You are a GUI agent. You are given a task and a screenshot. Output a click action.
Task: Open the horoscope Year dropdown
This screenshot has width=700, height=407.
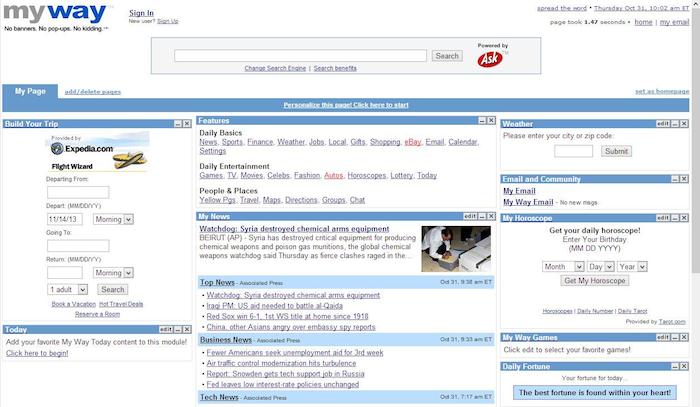click(x=631, y=267)
